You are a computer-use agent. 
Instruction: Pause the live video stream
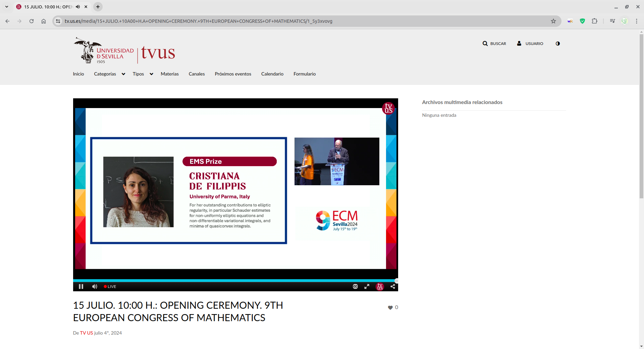click(x=81, y=287)
